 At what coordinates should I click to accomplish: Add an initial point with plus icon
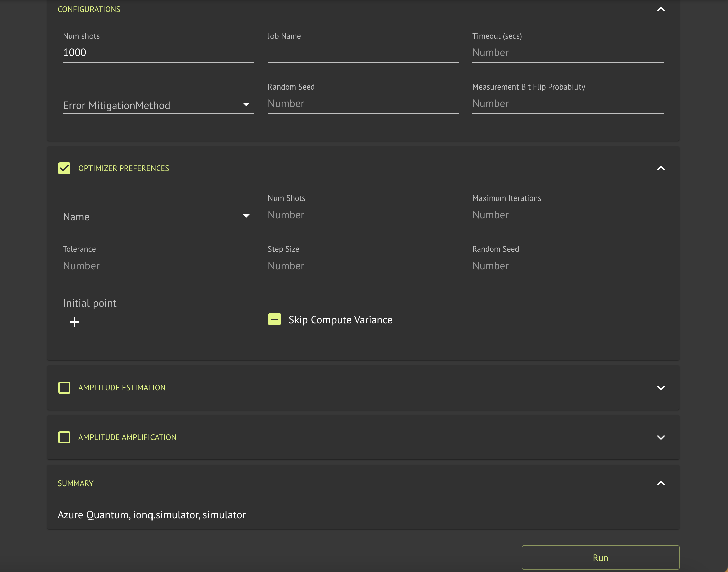coord(74,322)
